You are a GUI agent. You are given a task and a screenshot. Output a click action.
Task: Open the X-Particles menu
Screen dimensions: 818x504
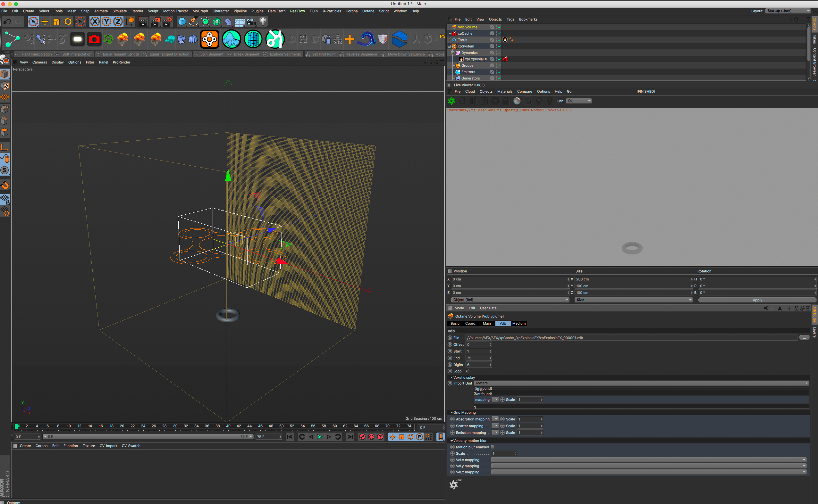(332, 11)
